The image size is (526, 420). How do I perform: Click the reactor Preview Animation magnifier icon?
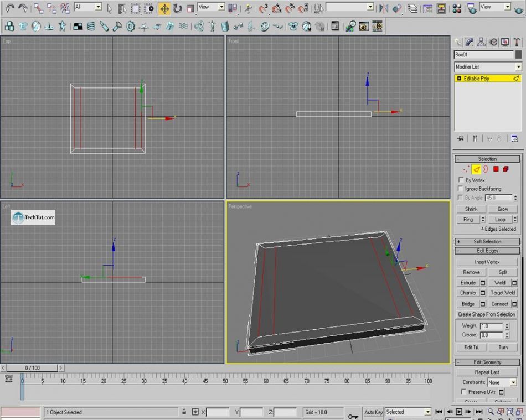pyautogui.click(x=350, y=26)
